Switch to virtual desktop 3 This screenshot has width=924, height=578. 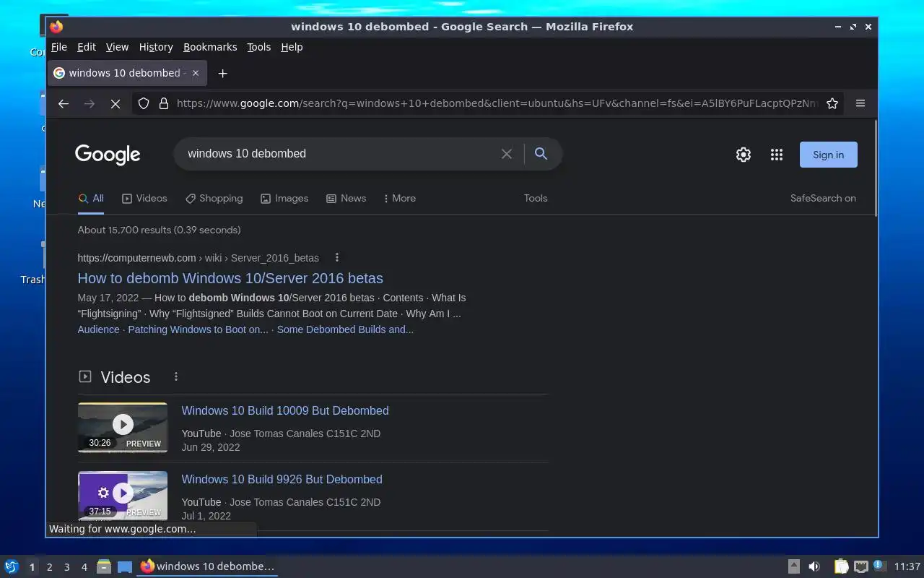click(x=66, y=567)
